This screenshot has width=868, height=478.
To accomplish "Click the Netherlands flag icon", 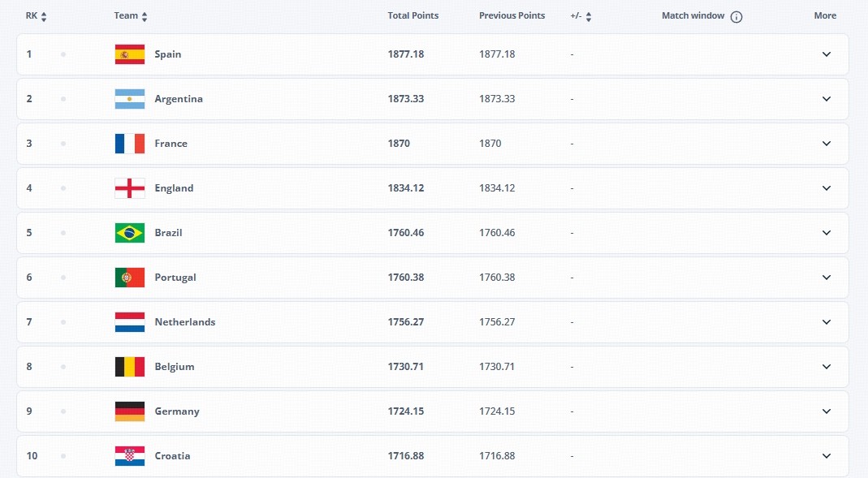I will [130, 322].
